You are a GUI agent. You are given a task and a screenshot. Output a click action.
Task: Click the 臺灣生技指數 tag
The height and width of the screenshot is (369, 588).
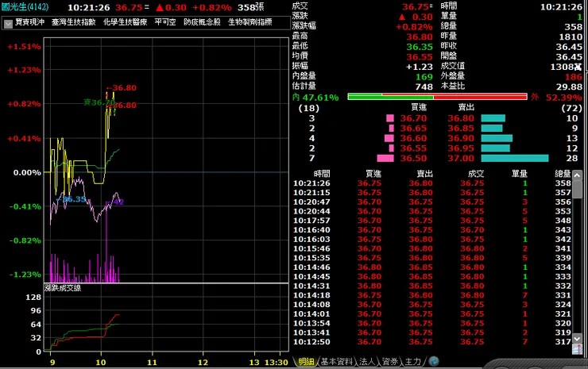tap(73, 22)
